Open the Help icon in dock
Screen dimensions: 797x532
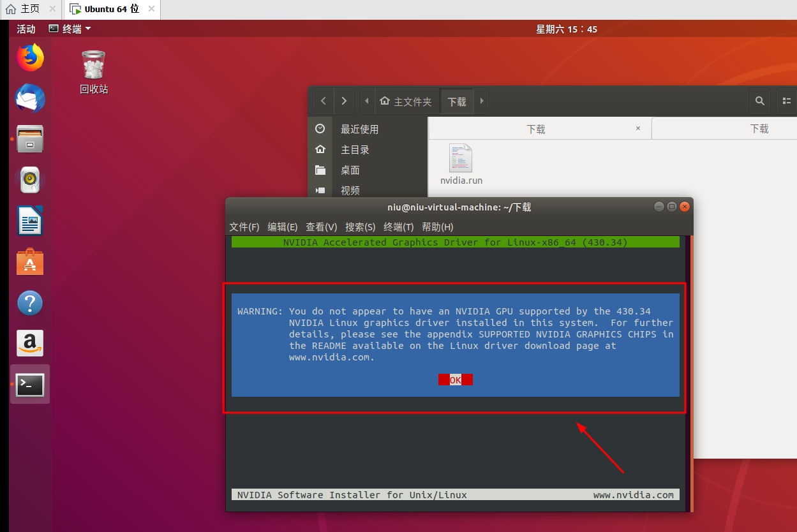pos(30,303)
